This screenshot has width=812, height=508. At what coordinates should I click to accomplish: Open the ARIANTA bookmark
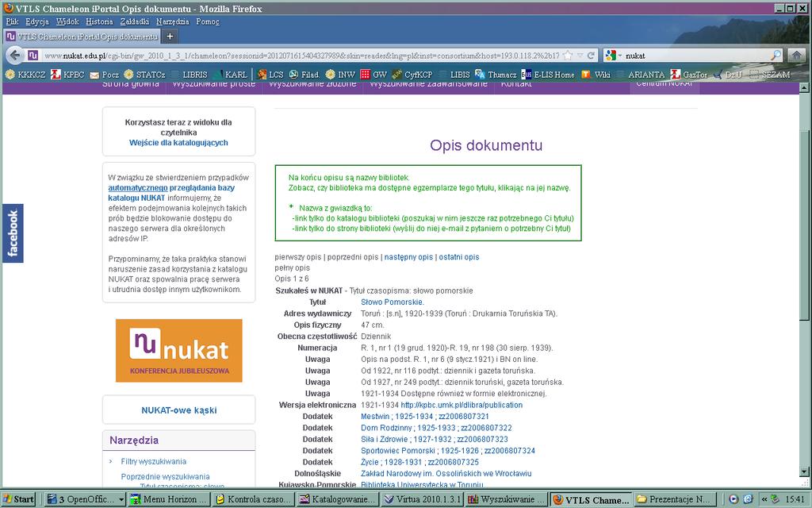641,75
